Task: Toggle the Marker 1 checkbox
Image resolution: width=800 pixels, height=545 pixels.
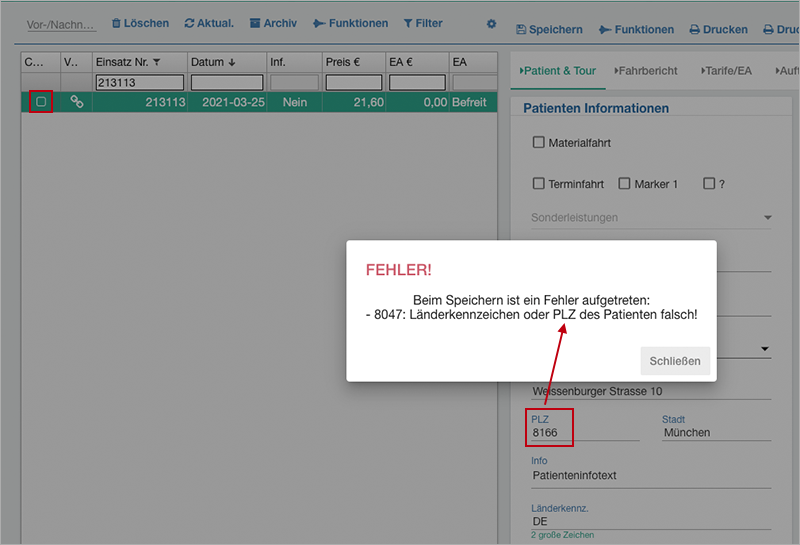Action: click(625, 184)
